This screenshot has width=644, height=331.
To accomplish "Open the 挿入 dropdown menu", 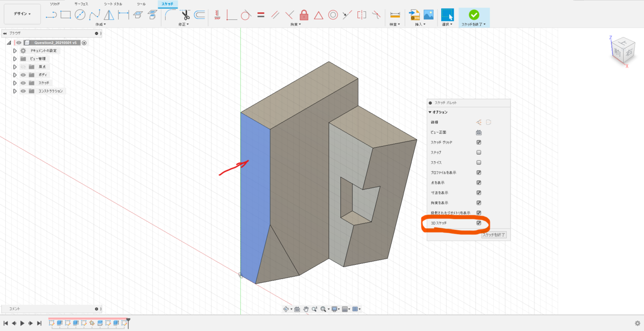I will [421, 24].
